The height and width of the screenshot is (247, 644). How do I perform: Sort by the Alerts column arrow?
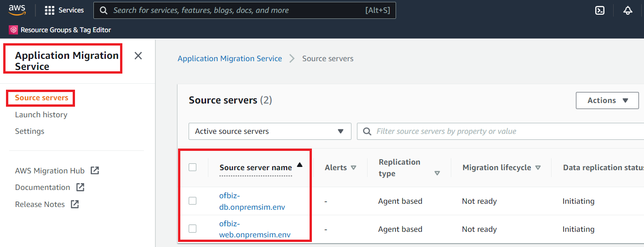[353, 168]
